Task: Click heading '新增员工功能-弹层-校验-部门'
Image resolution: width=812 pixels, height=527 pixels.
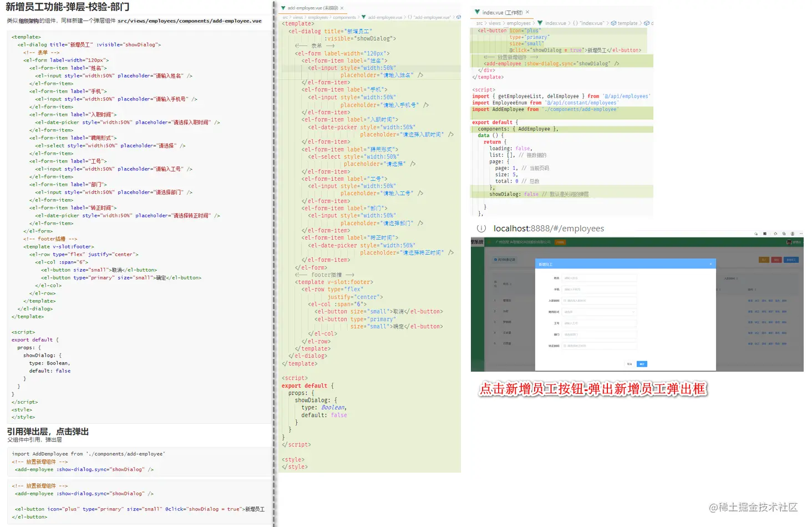Action: coord(68,7)
